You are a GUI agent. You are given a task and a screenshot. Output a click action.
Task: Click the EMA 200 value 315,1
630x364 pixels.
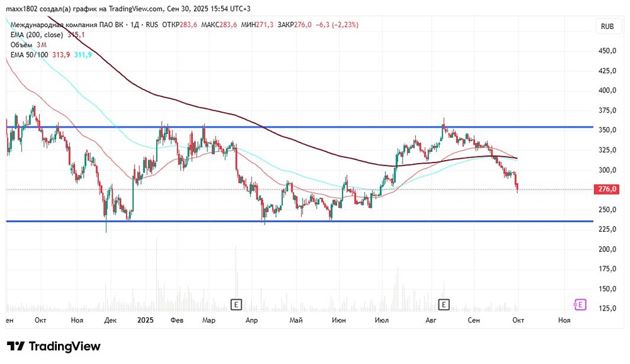point(76,35)
